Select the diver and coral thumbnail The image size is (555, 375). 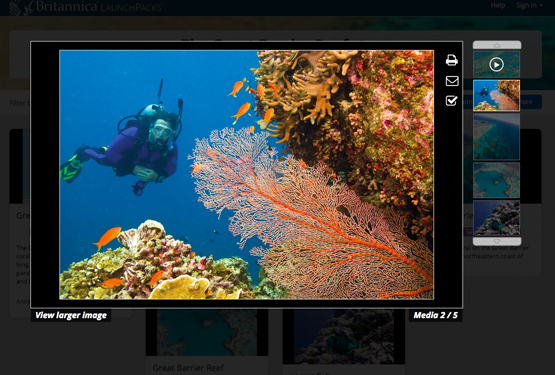click(496, 95)
